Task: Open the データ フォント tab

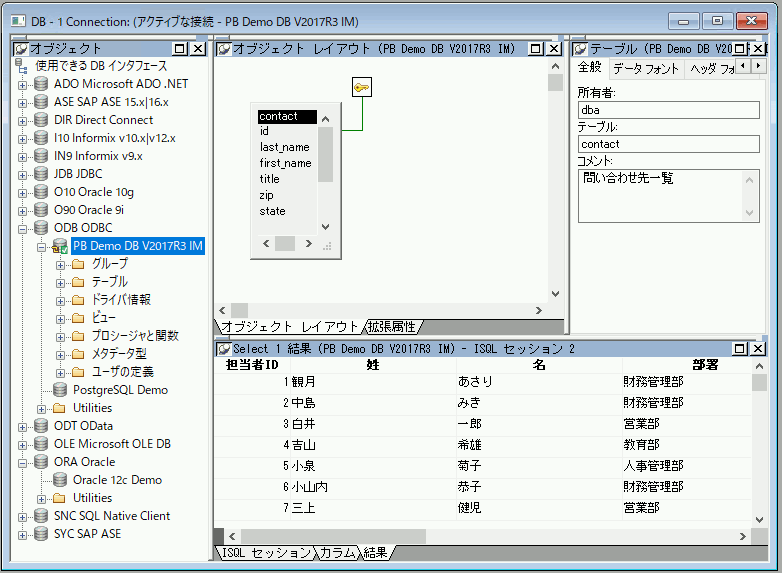Action: coord(645,68)
